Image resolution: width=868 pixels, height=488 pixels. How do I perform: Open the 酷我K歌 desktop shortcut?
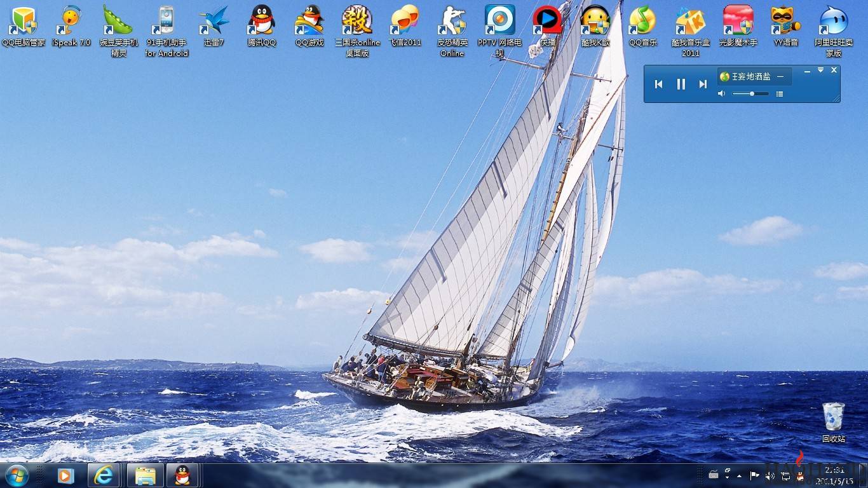click(595, 27)
